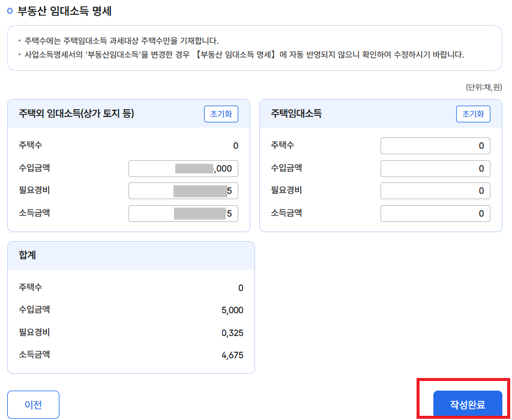Focus 수입금액 input under 주택임대소득
Screen dimensions: 512x420
[435, 169]
